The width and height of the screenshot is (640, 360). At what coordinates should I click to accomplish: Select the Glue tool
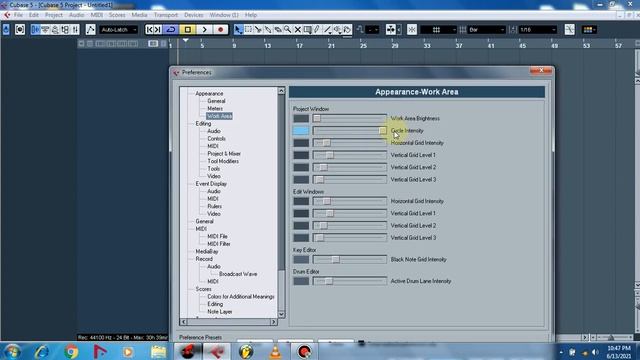268,29
